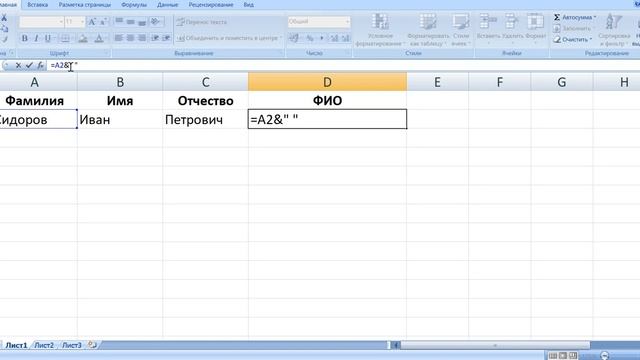Image resolution: width=640 pixels, height=360 pixels.
Task: Select column D header
Action: pos(327,82)
